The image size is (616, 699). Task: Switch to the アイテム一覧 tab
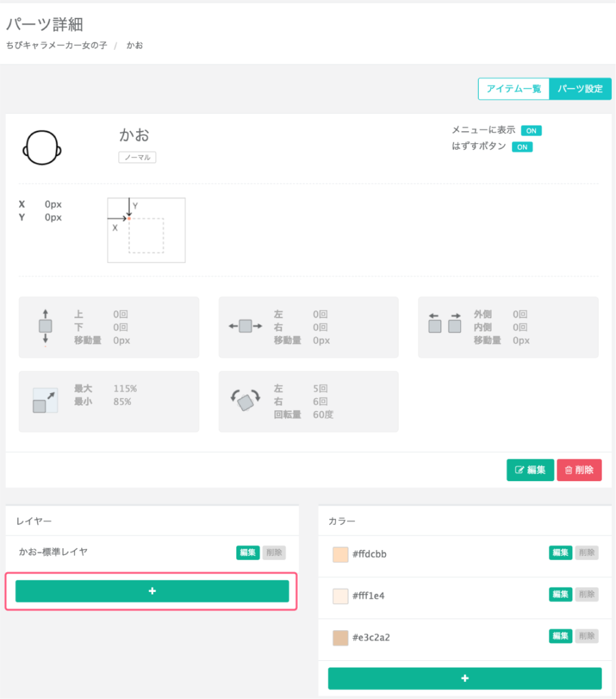[514, 89]
